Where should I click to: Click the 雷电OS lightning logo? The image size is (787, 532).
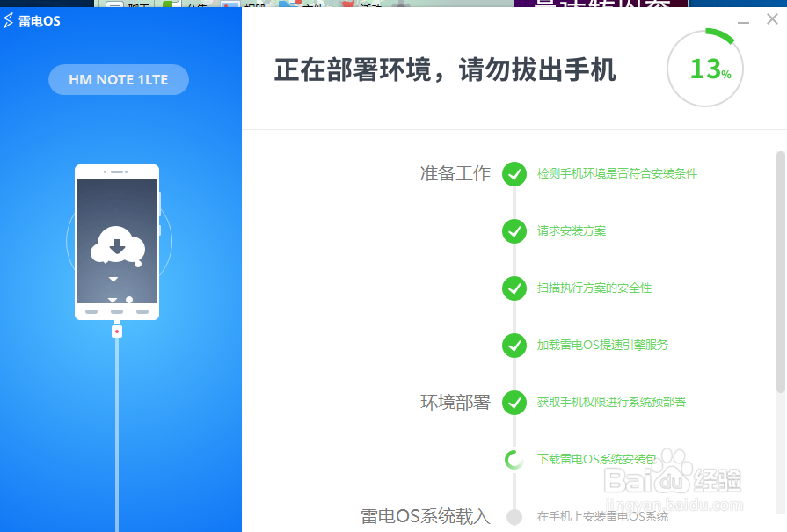9,20
